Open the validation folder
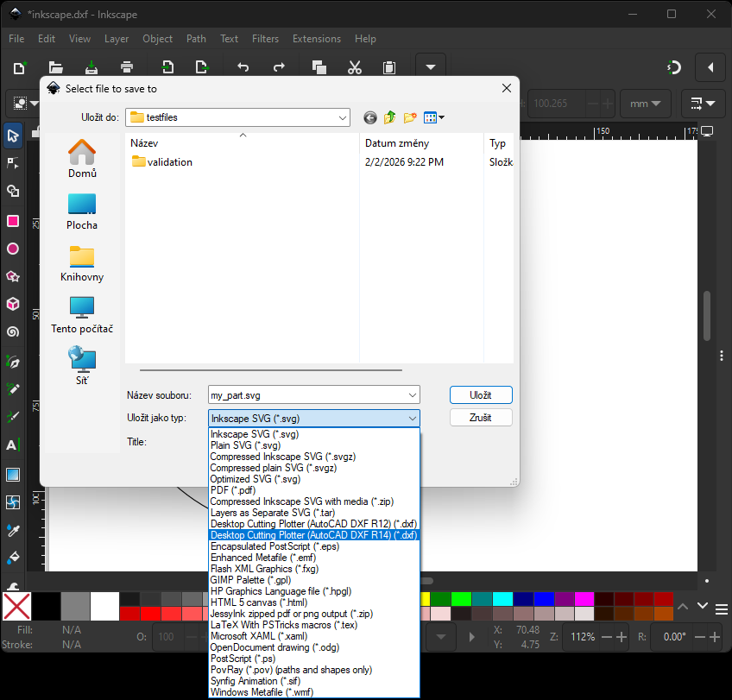The height and width of the screenshot is (700, 732). coord(168,161)
